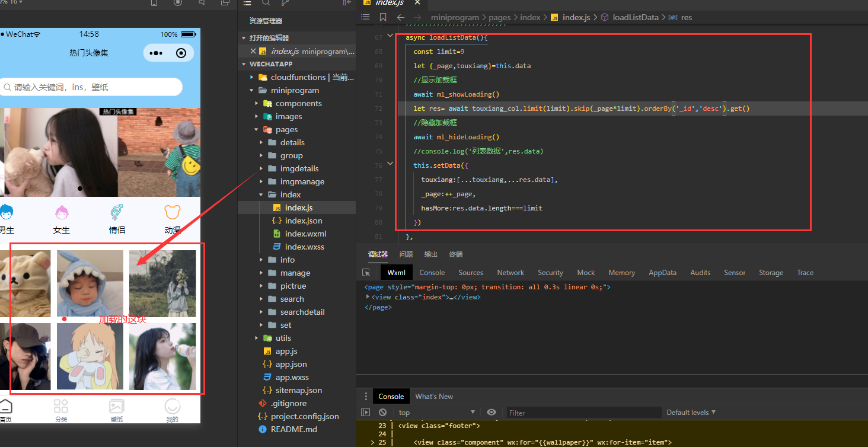868x447 pixels.
Task: Tap the shark-hood baby avatar thumbnail
Action: (x=90, y=283)
